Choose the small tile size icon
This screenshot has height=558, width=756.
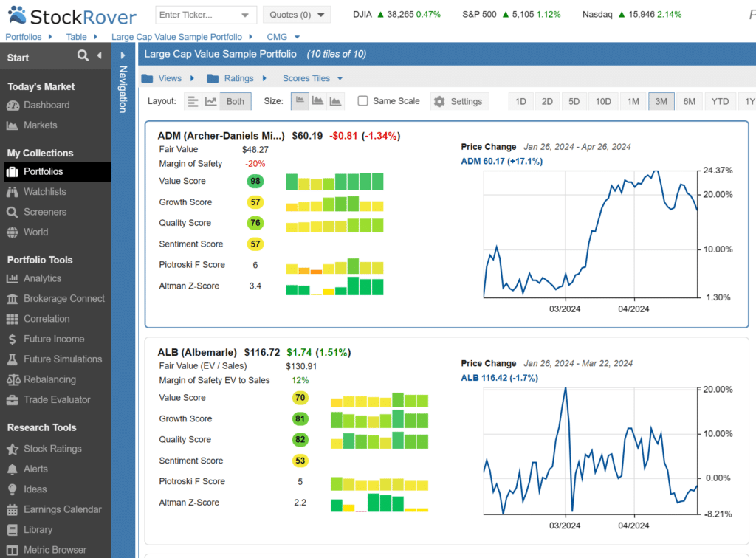coord(300,101)
